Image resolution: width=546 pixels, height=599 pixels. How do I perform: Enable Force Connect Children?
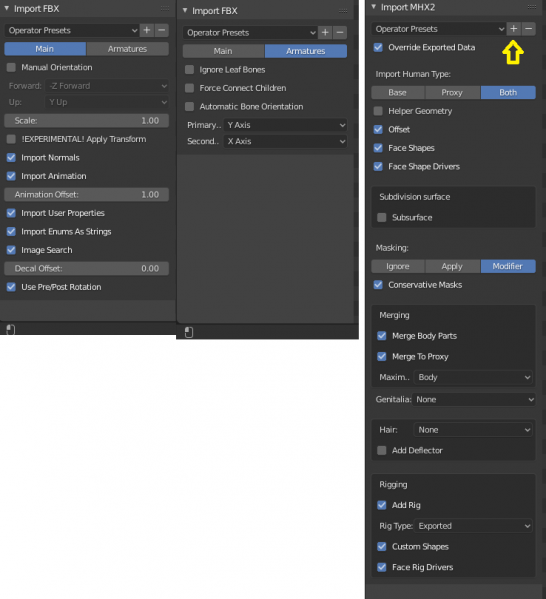point(190,88)
